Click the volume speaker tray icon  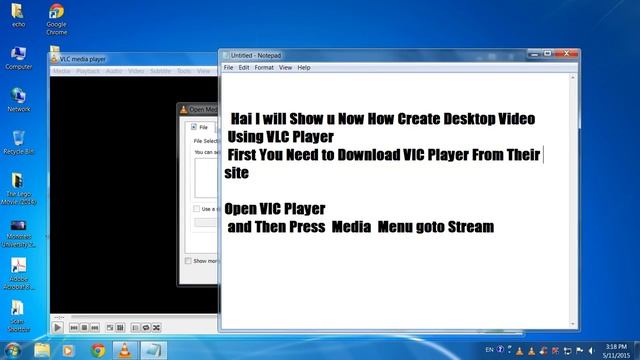point(591,351)
